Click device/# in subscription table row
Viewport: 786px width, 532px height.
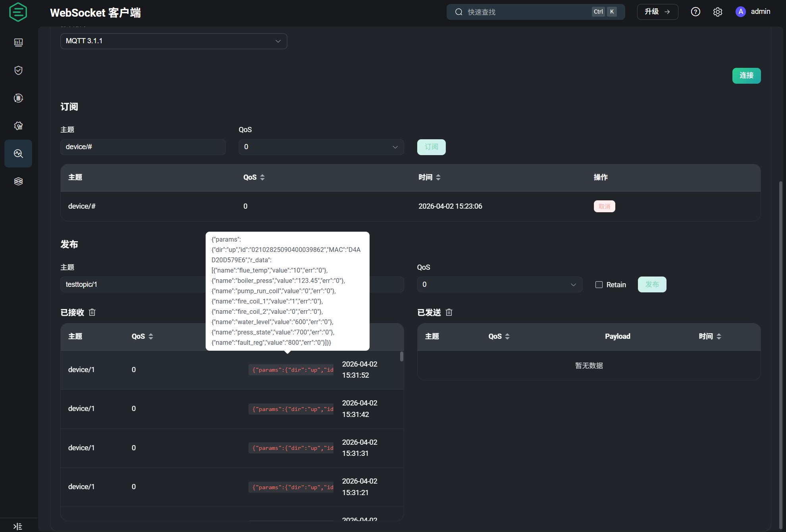82,206
